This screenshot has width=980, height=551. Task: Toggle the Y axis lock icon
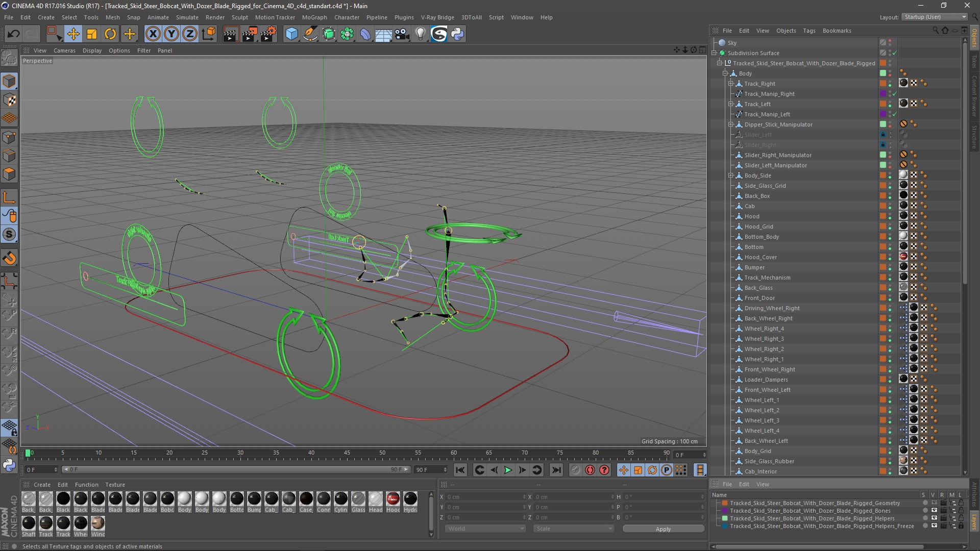(171, 34)
